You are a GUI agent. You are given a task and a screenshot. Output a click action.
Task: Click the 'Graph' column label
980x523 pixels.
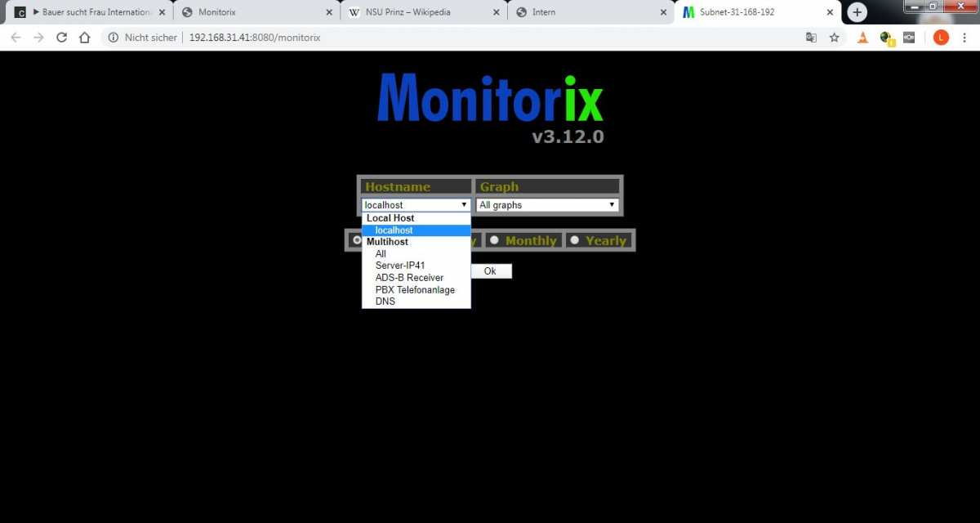tap(499, 186)
